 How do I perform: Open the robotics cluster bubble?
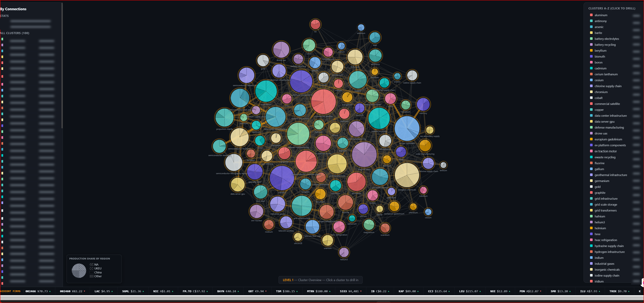[x=282, y=178]
